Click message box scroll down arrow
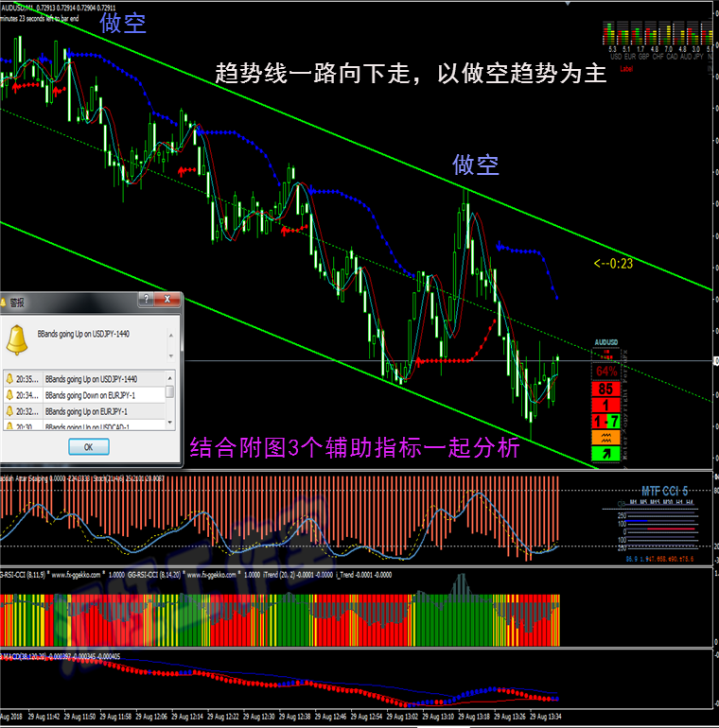 click(171, 356)
